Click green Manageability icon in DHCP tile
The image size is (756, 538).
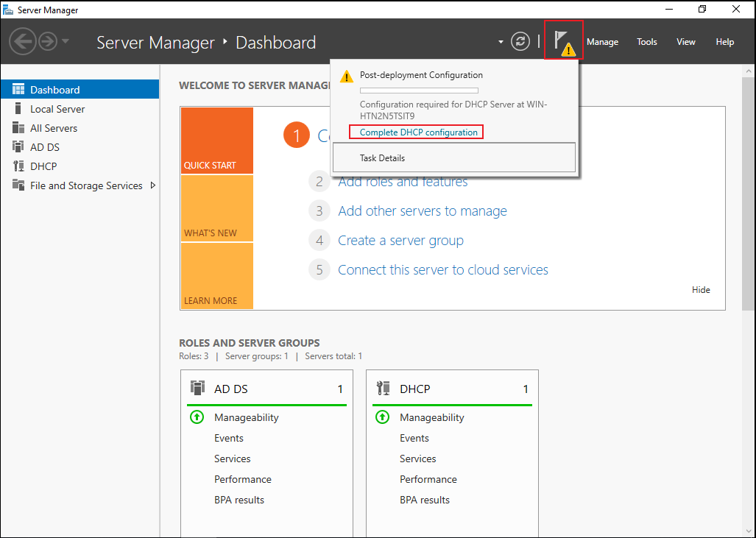[x=382, y=417]
